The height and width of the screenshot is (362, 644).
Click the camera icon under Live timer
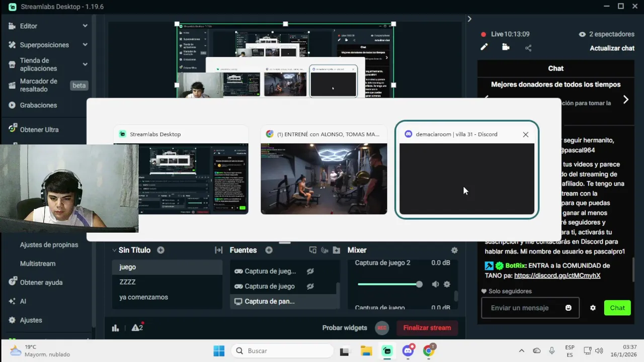506,47
